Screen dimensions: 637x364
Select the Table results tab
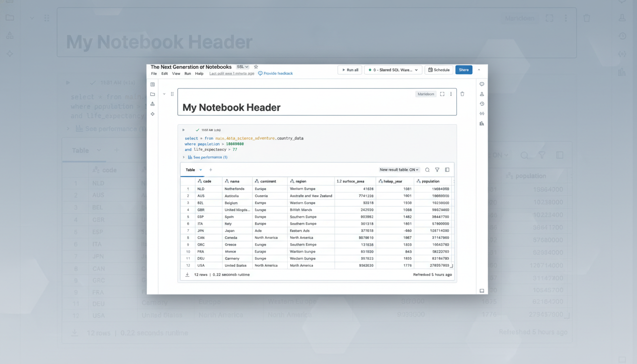point(191,169)
